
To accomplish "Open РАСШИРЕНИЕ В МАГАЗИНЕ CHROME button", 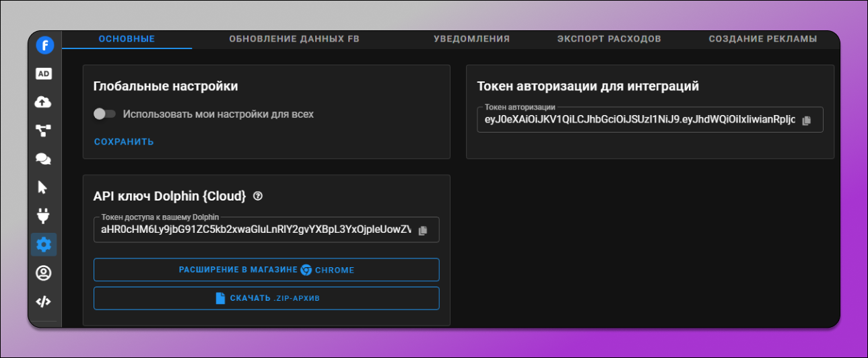I will tap(267, 270).
